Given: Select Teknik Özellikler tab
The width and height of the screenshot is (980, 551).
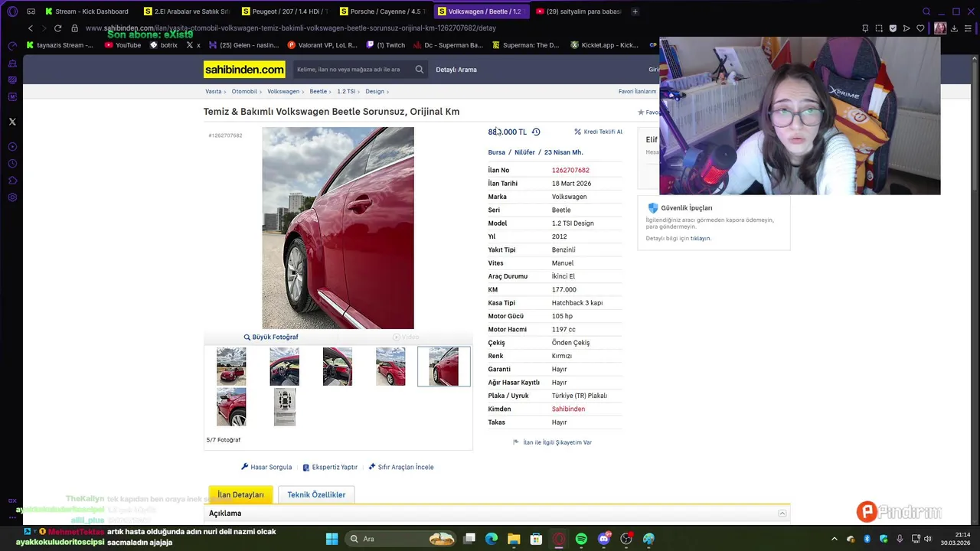Looking at the screenshot, I should [316, 494].
